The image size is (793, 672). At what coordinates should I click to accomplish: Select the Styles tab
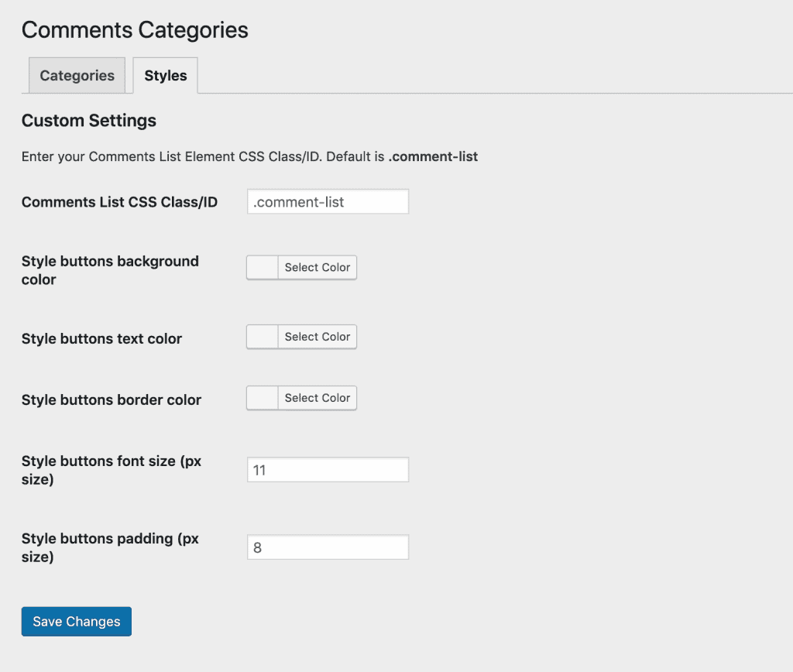(166, 75)
